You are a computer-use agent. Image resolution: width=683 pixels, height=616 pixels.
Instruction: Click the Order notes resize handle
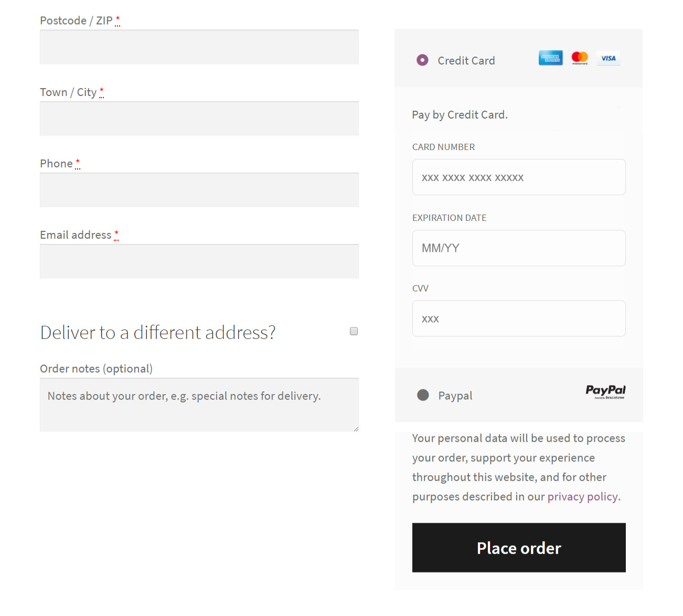(356, 429)
